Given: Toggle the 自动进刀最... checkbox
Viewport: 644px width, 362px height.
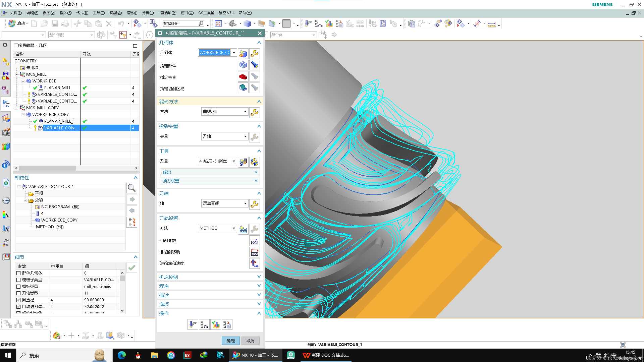Looking at the screenshot, I should point(18,307).
